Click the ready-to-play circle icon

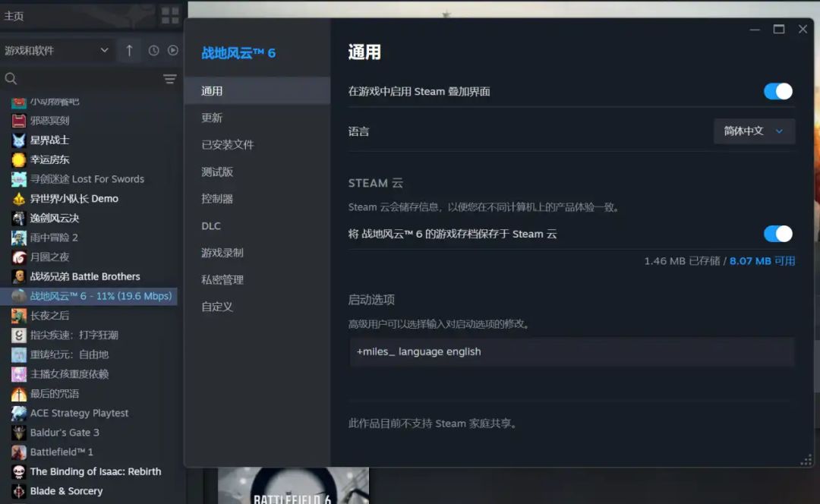(172, 50)
